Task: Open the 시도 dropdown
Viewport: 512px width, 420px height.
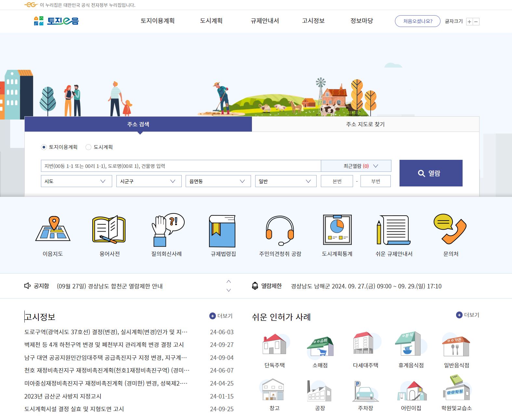Action: point(76,181)
